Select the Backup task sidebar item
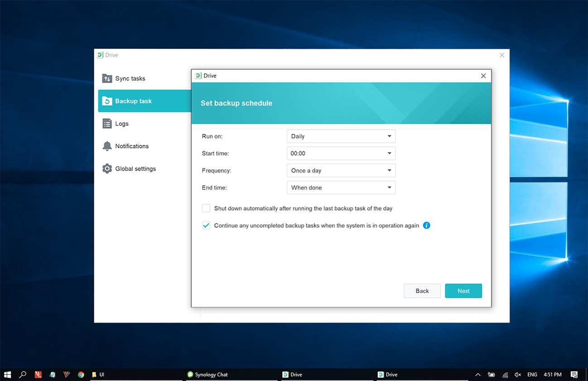Screen dimensions: 588x381 [145, 101]
